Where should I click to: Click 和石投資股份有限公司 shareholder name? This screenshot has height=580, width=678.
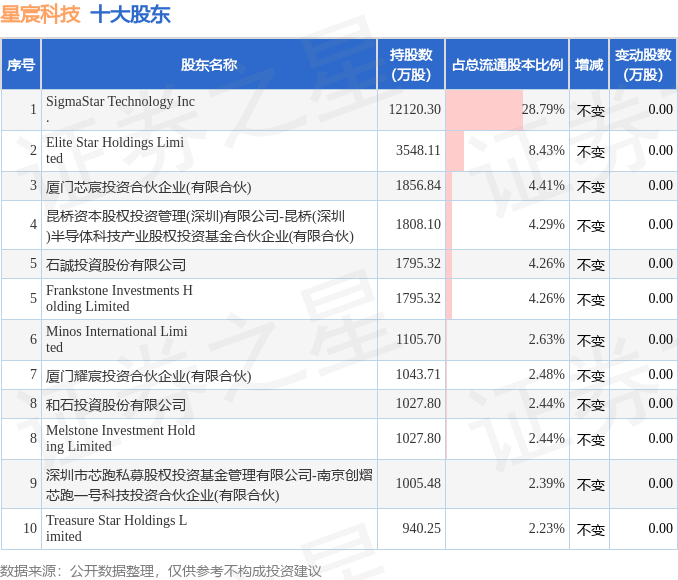click(116, 404)
